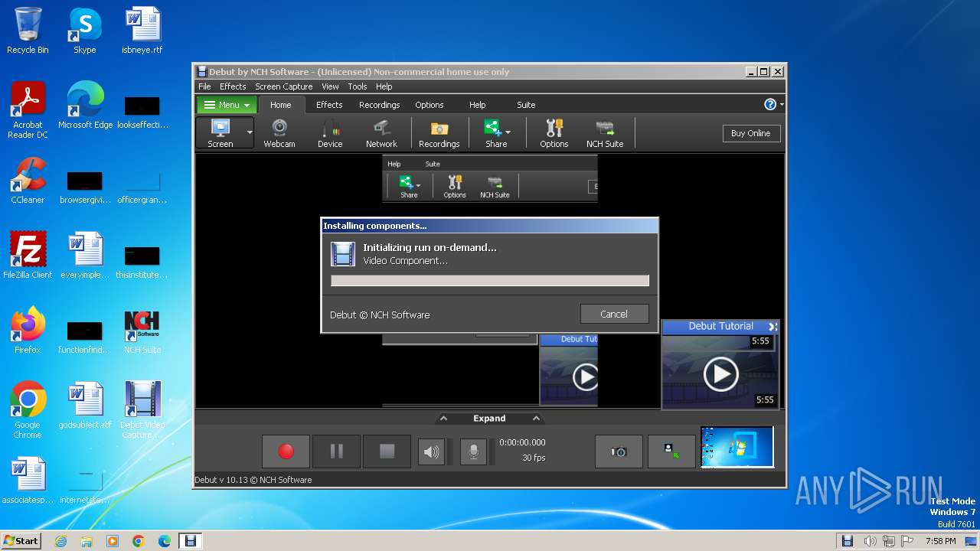980x551 pixels.
Task: Switch to the Suite ribbon tab
Action: pyautogui.click(x=526, y=105)
